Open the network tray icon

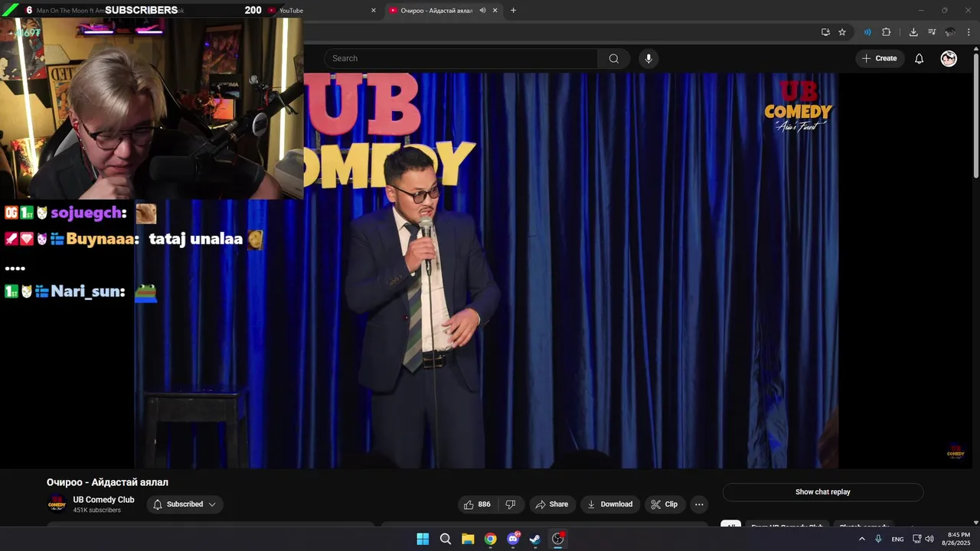pos(916,539)
